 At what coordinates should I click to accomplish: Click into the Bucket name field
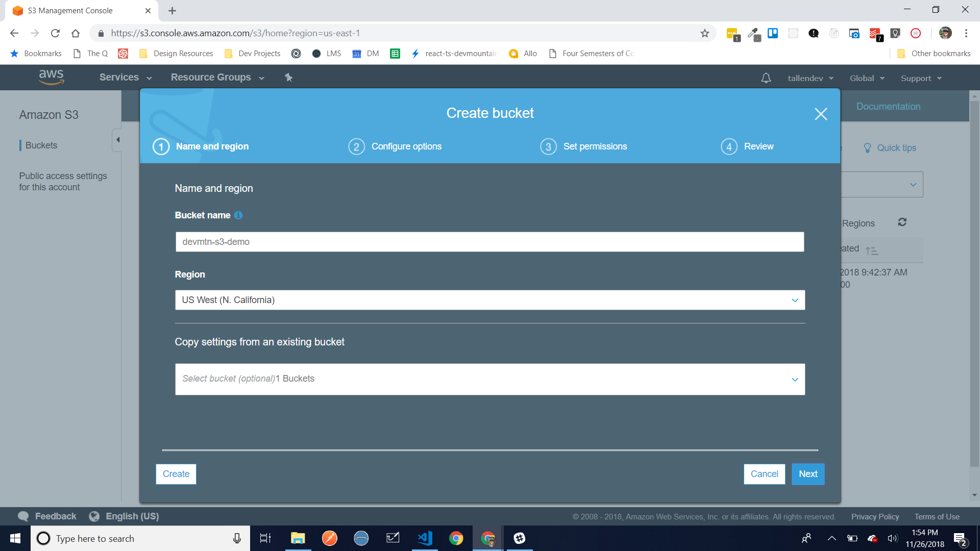489,242
